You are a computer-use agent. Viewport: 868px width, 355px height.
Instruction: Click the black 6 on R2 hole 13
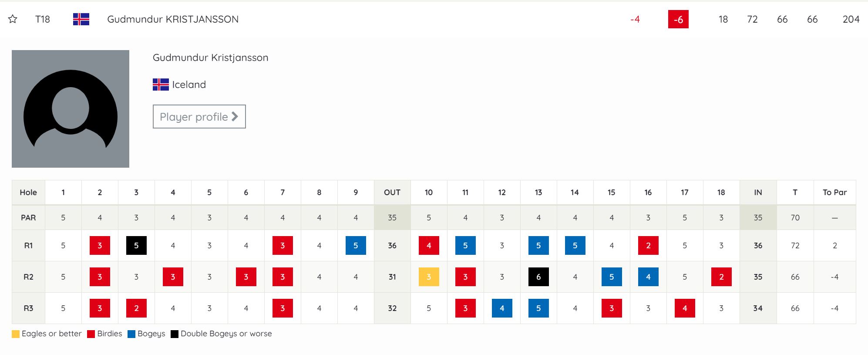click(538, 277)
